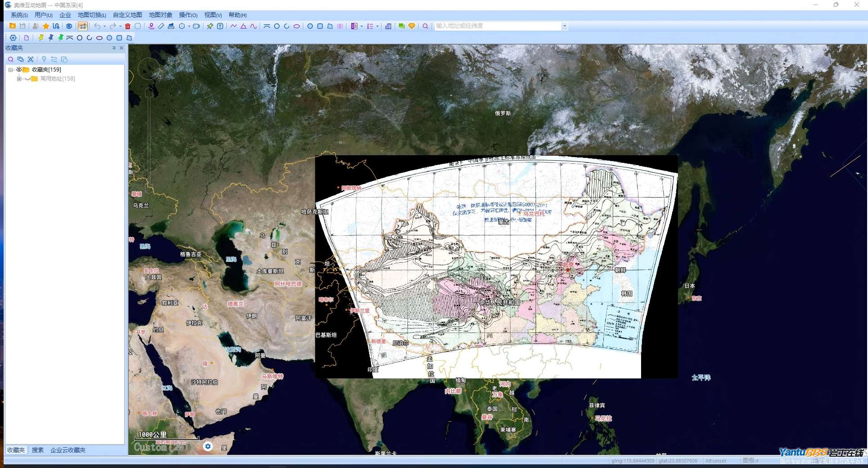
Task: Select the polyline track drawing tool
Action: pyautogui.click(x=234, y=26)
